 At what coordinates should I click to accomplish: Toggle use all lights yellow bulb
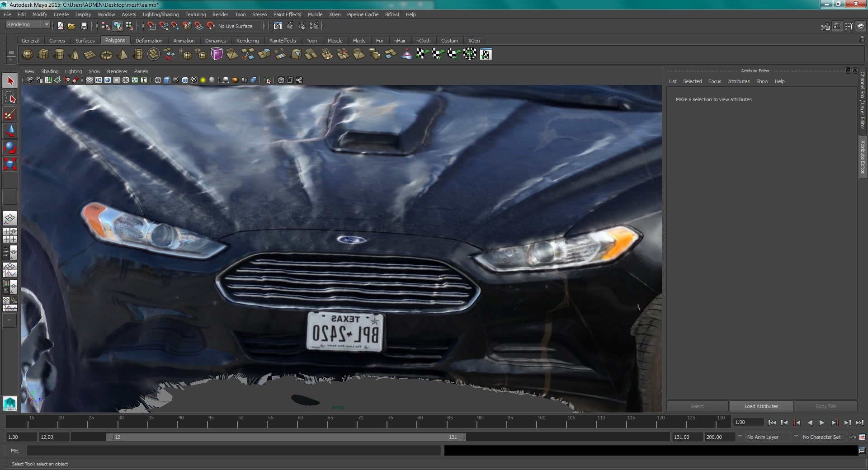tap(203, 80)
